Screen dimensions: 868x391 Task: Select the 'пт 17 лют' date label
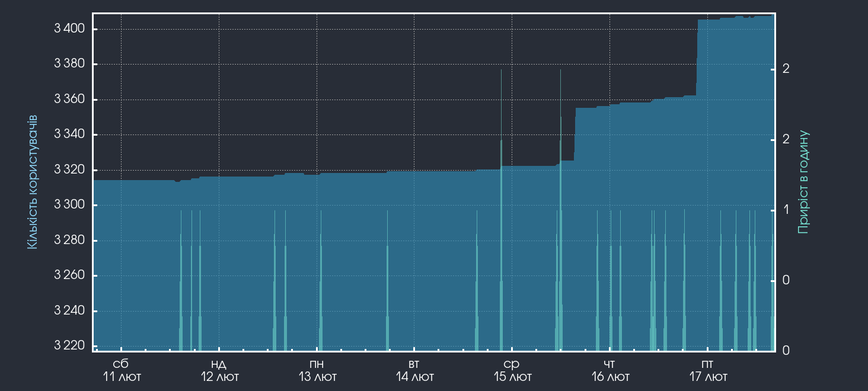(x=708, y=370)
